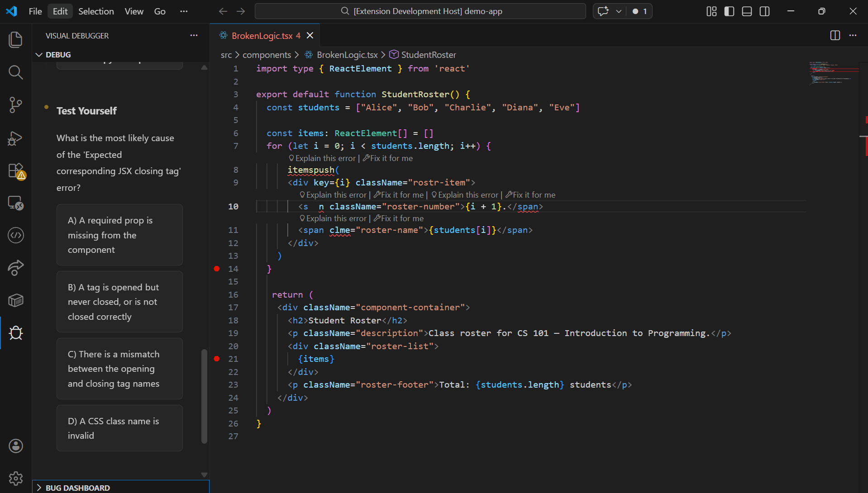
Task: Choose answer B about unclosed tag
Action: coord(119,302)
